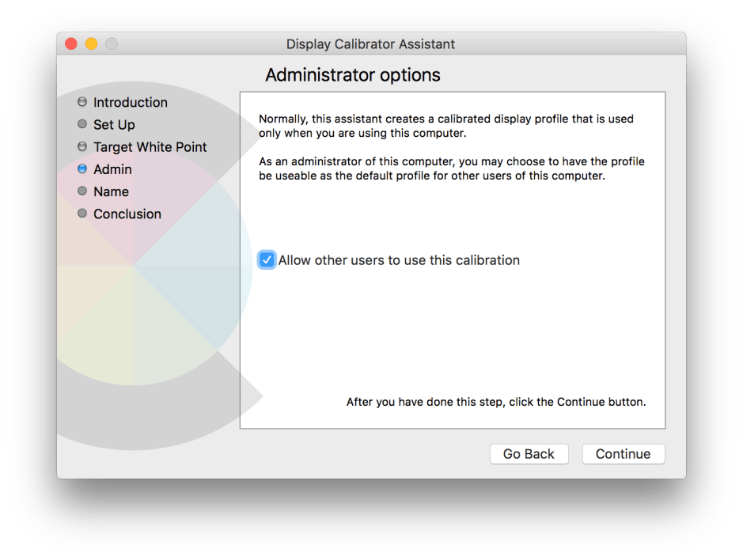
Task: Go Back to the previous step
Action: click(x=529, y=454)
